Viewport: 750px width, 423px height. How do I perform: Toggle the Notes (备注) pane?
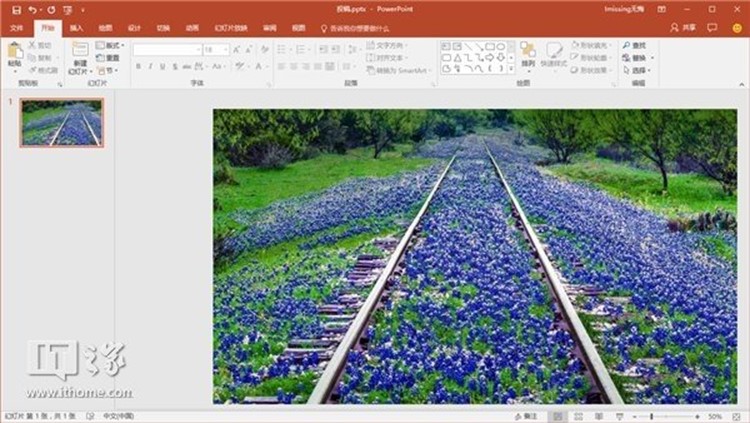tap(524, 415)
